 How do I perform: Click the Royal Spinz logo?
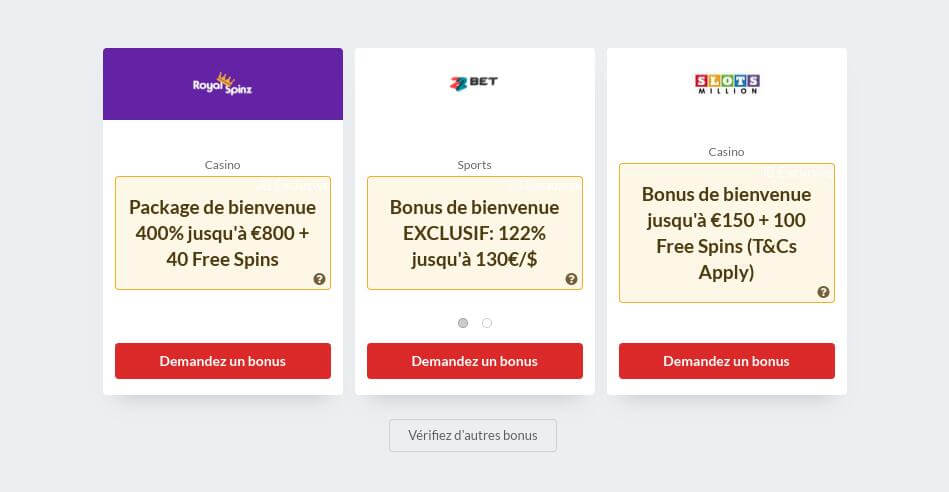[222, 84]
